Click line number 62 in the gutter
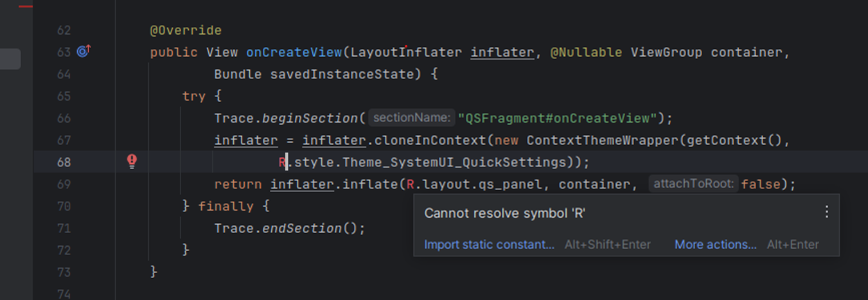Viewport: 868px width, 300px height. [x=64, y=30]
